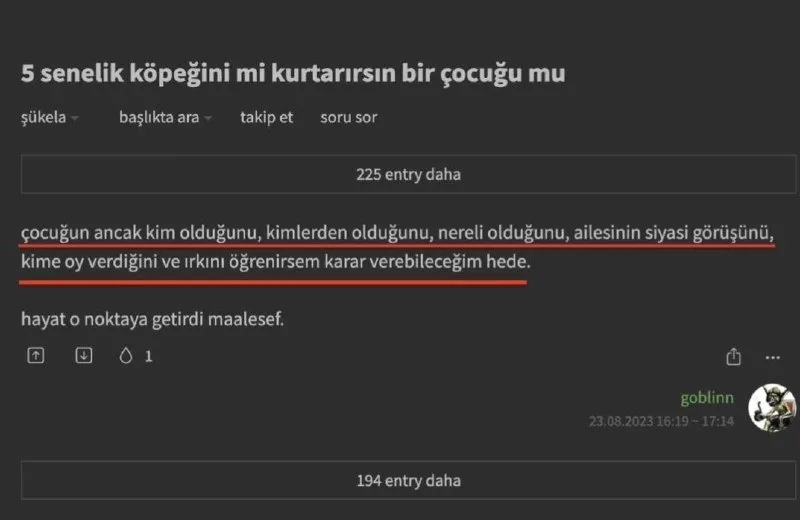Share the entry via share icon

click(x=733, y=356)
